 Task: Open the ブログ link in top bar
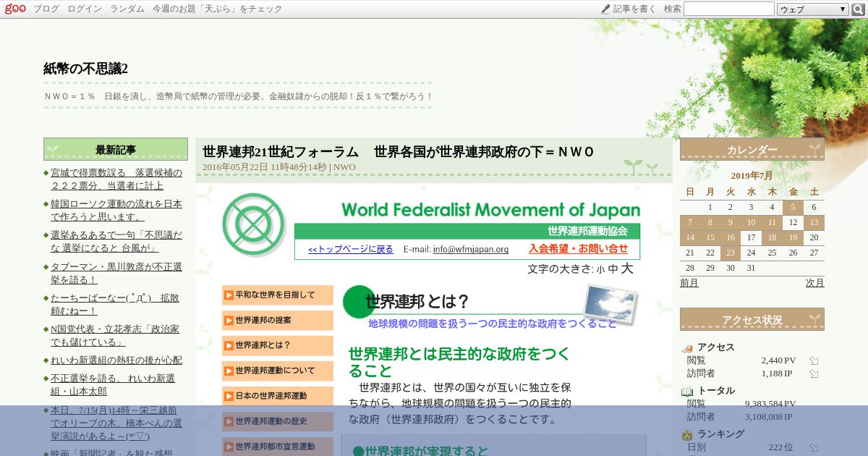(46, 9)
